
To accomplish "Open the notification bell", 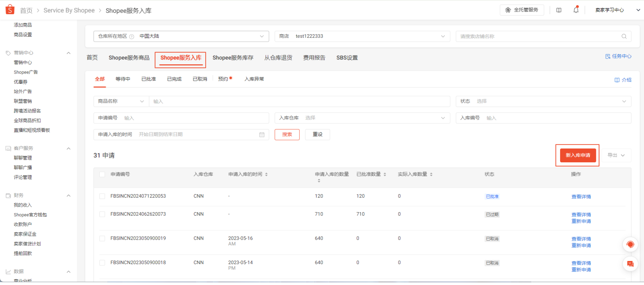I will coord(576,10).
